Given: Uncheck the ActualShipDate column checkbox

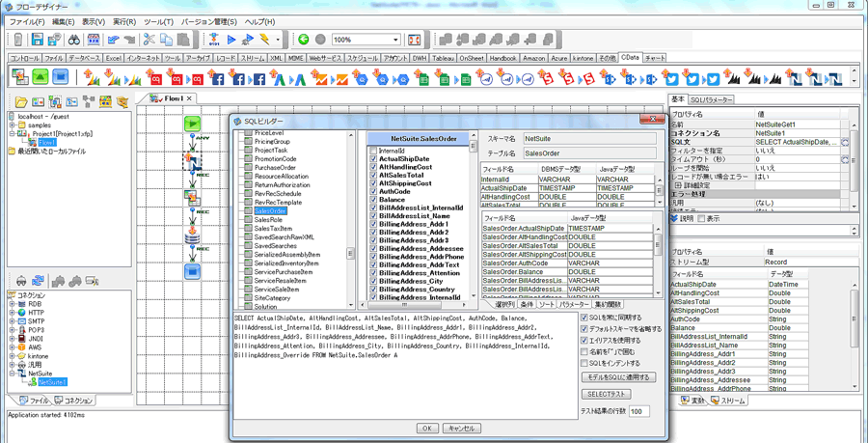Looking at the screenshot, I should click(x=373, y=159).
